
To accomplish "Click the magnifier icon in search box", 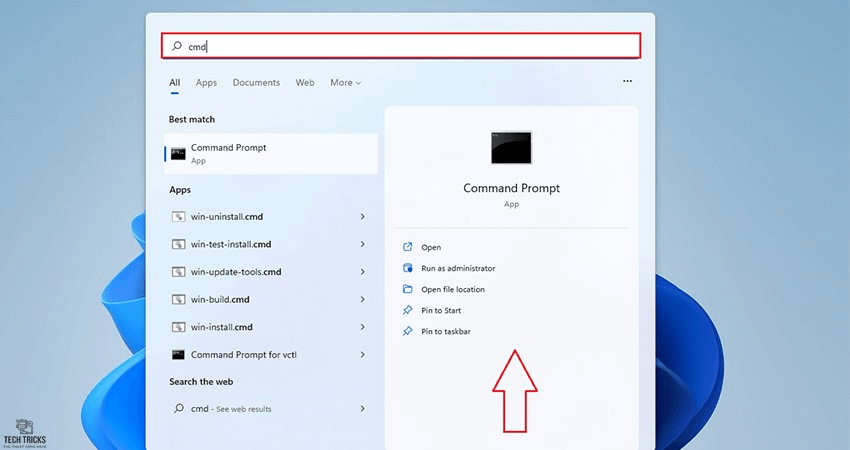I will [177, 46].
